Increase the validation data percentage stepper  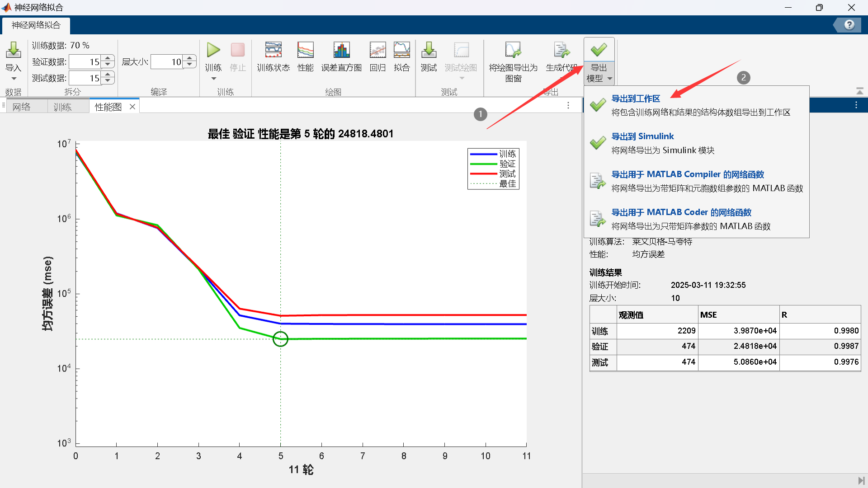coord(108,58)
